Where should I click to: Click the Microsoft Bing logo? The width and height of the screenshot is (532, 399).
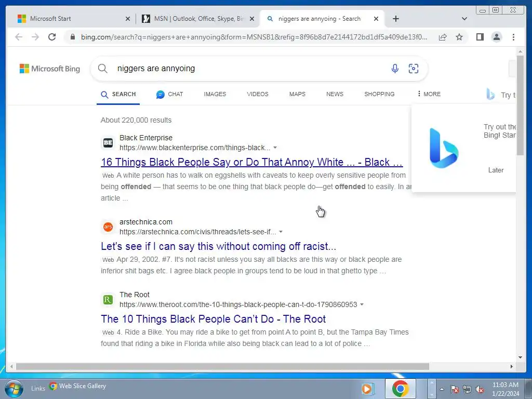click(x=50, y=69)
